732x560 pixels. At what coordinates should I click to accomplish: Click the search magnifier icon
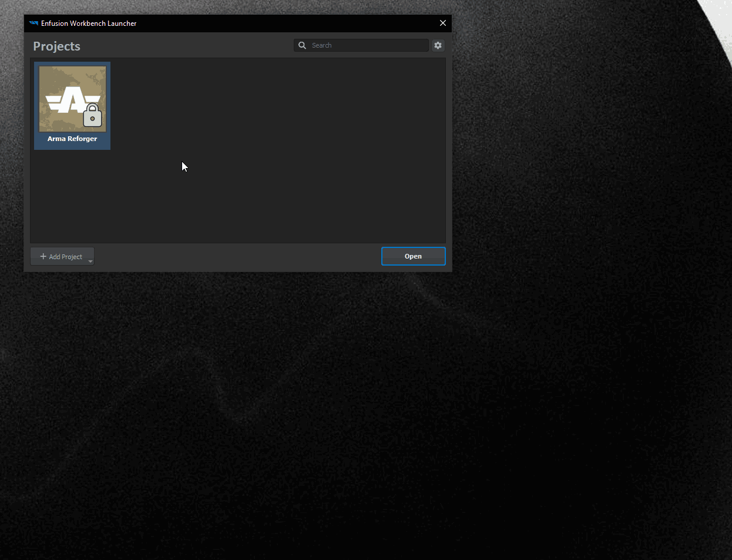(x=302, y=45)
